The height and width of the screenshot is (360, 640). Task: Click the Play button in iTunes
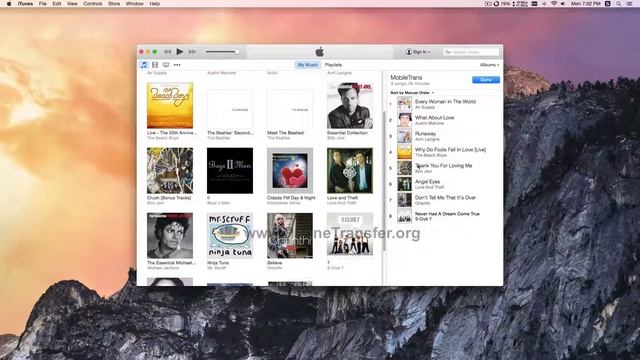point(180,52)
